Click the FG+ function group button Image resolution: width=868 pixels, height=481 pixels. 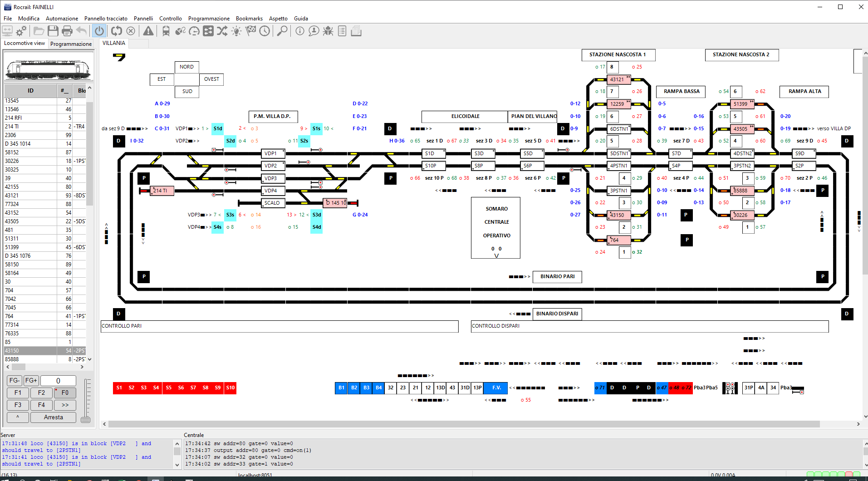[x=30, y=380]
